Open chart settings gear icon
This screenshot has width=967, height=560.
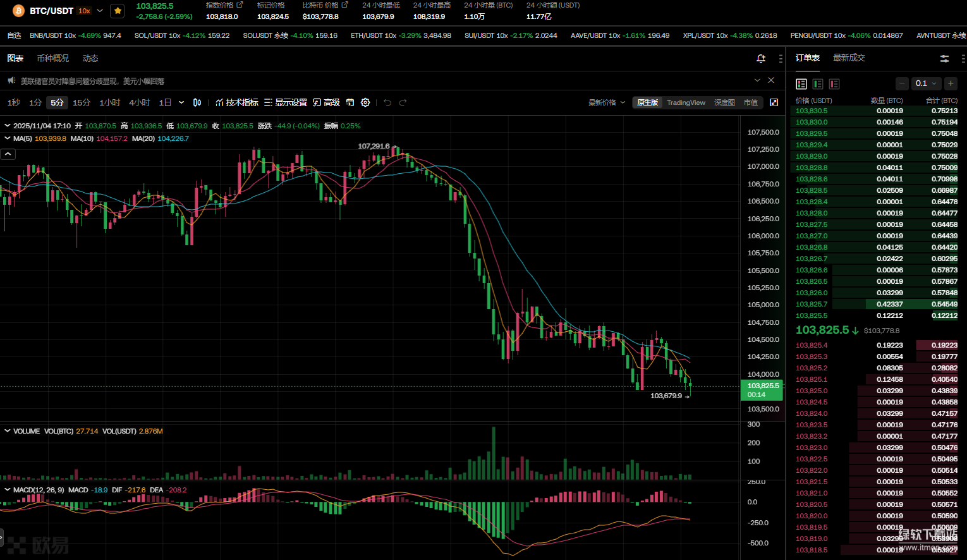[365, 102]
